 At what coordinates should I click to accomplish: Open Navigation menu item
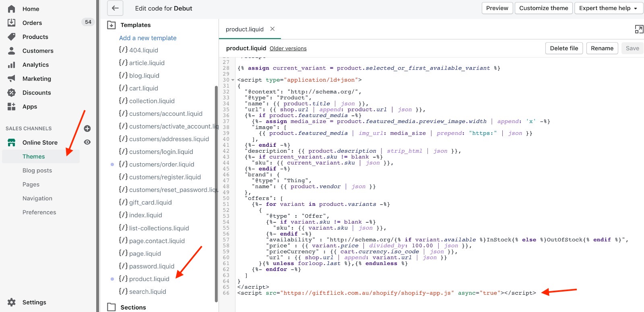tap(37, 198)
